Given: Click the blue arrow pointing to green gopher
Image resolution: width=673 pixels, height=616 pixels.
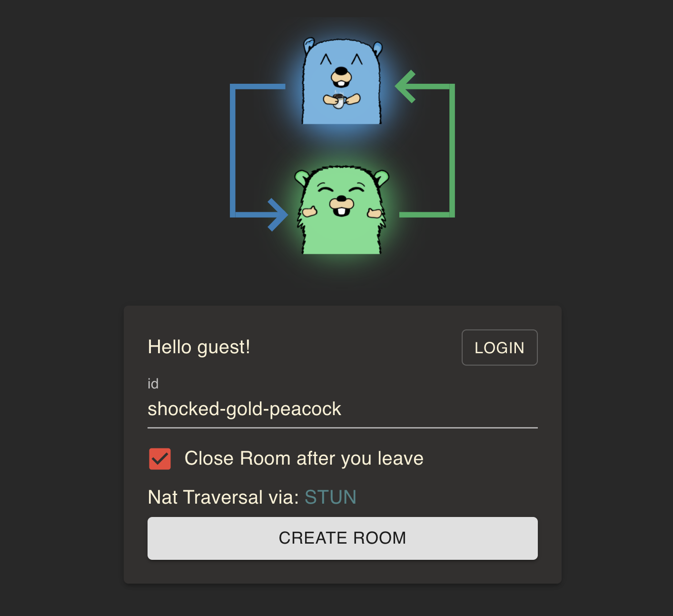Looking at the screenshot, I should pos(258,158).
